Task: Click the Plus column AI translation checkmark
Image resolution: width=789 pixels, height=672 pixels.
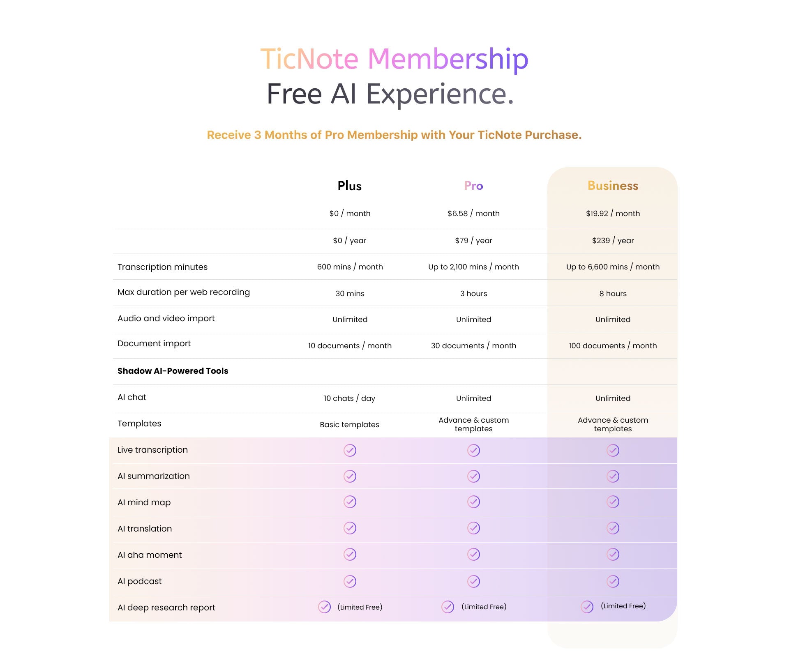Action: pos(350,528)
